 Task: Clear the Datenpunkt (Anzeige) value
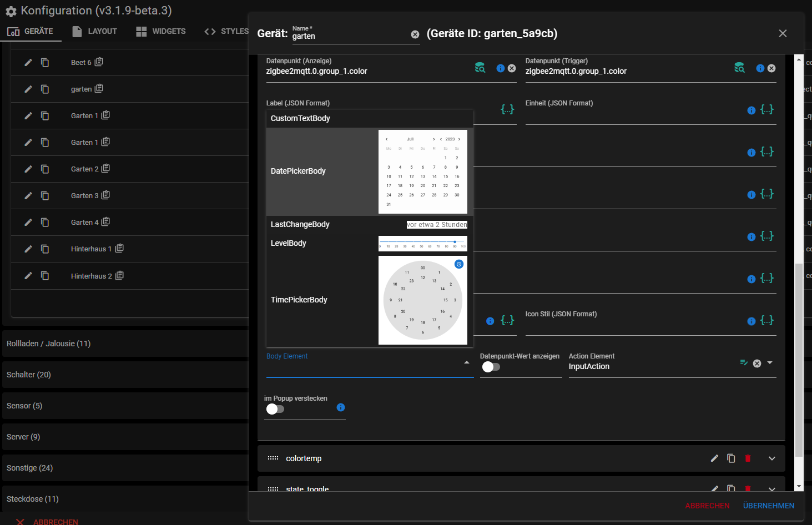tap(512, 68)
